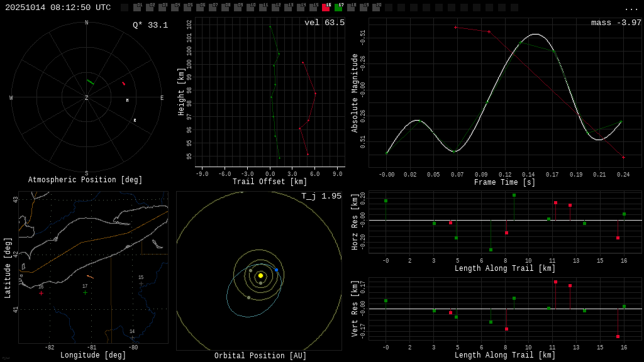Click the T_j 1.95 orbital label
Screen dimensions: 644x362
click(x=321, y=196)
